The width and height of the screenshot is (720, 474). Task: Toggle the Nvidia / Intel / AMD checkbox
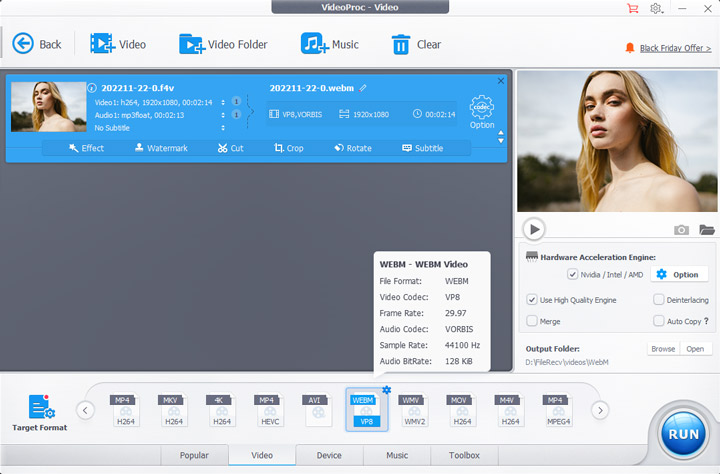(572, 274)
